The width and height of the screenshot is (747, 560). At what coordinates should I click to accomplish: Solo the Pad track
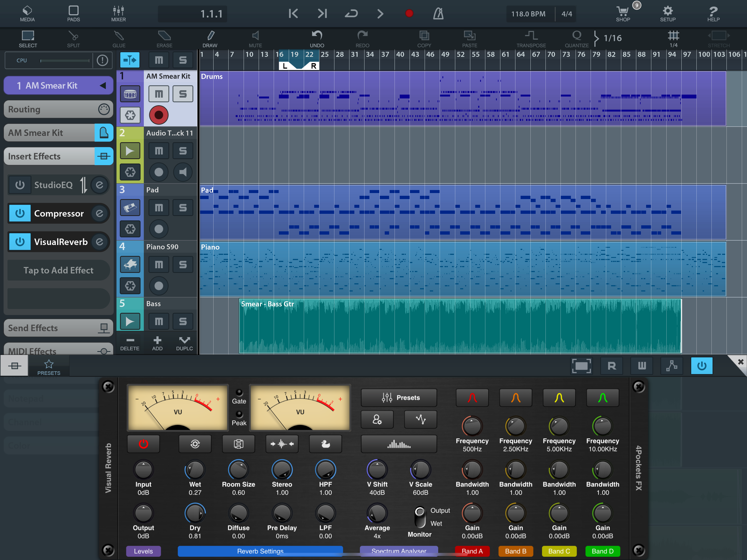(183, 208)
